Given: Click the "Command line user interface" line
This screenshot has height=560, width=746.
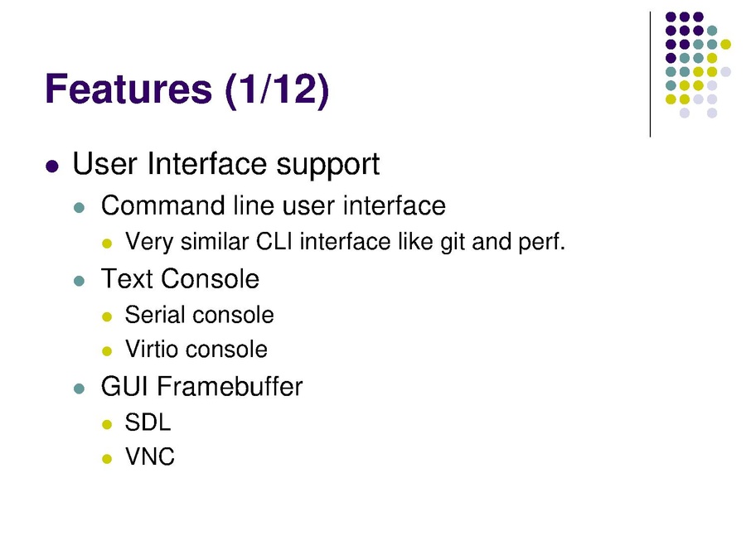Looking at the screenshot, I should tap(273, 205).
